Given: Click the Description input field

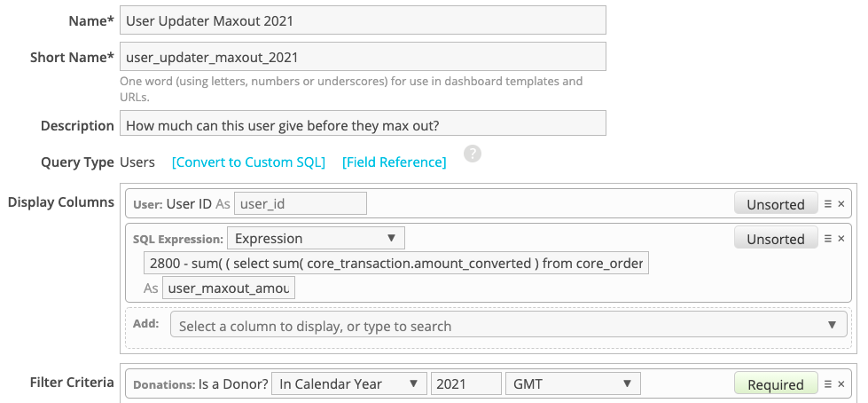Looking at the screenshot, I should coord(363,123).
